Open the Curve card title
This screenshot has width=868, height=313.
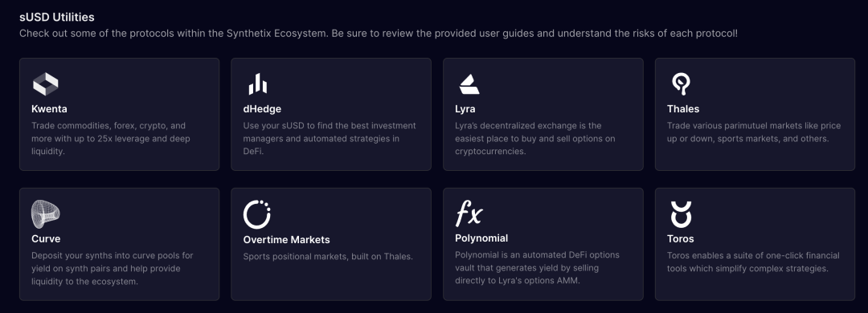tap(46, 239)
